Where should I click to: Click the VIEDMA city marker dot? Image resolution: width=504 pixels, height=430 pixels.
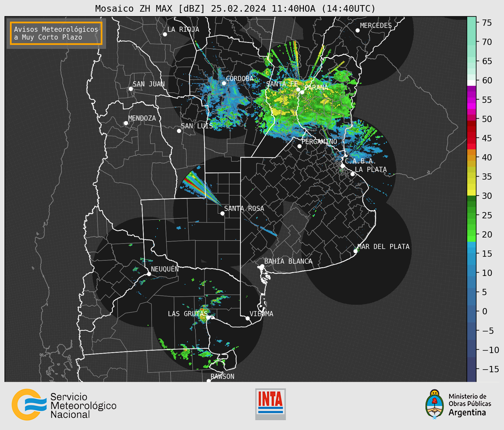pyautogui.click(x=248, y=318)
